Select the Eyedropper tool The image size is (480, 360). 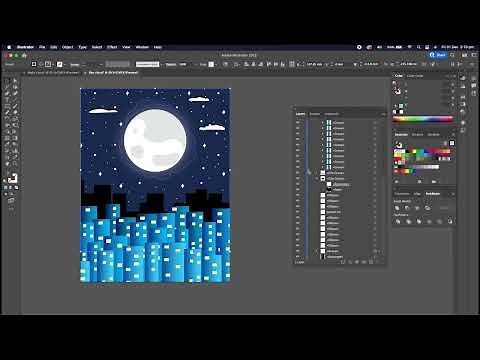click(6, 144)
